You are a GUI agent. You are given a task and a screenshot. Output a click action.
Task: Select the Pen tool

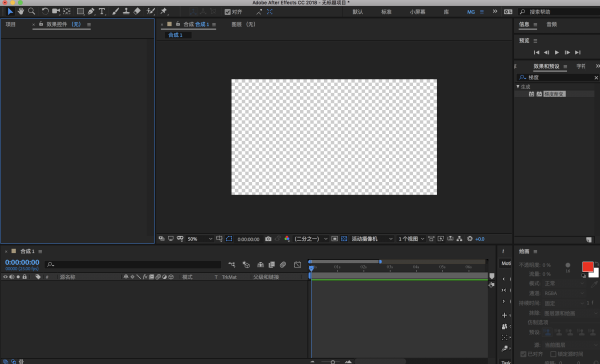91,11
